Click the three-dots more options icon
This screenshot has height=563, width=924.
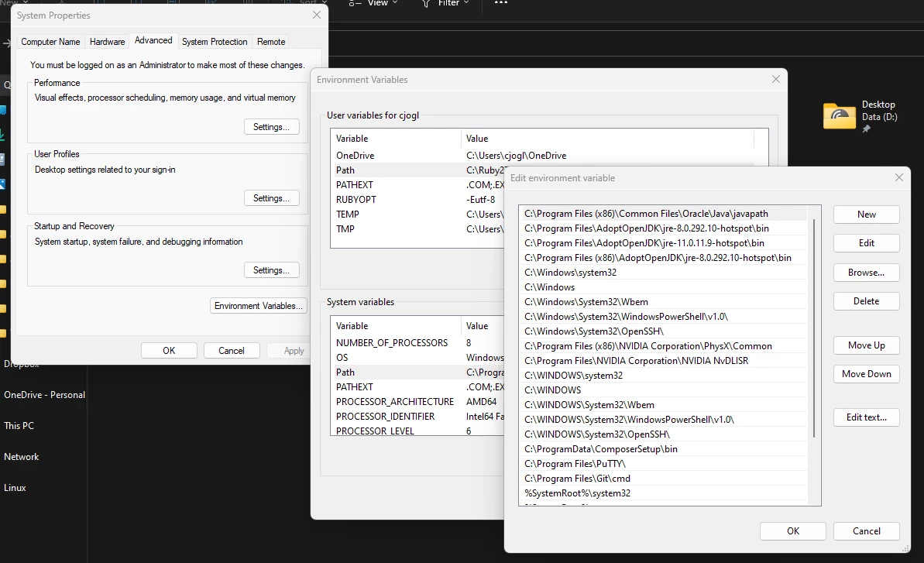(501, 3)
